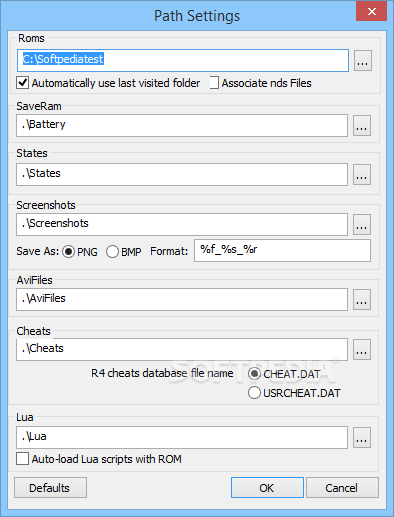394x517 pixels.
Task: Browse for the States folder
Action: [362, 174]
